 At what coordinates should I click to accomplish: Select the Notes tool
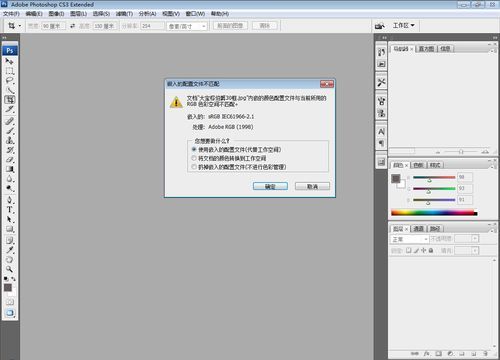click(x=9, y=240)
